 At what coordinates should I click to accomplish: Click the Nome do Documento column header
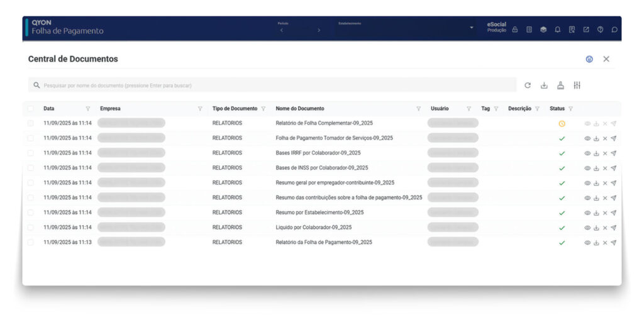point(300,109)
